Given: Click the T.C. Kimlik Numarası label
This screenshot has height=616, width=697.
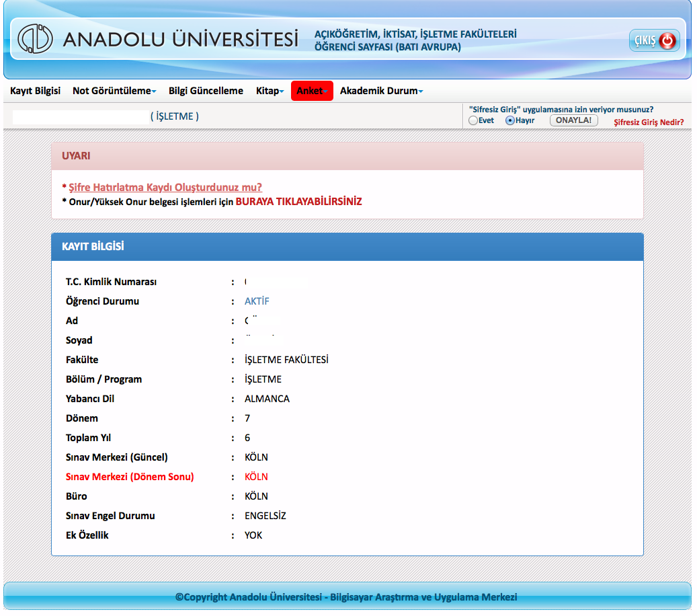Looking at the screenshot, I should point(111,282).
